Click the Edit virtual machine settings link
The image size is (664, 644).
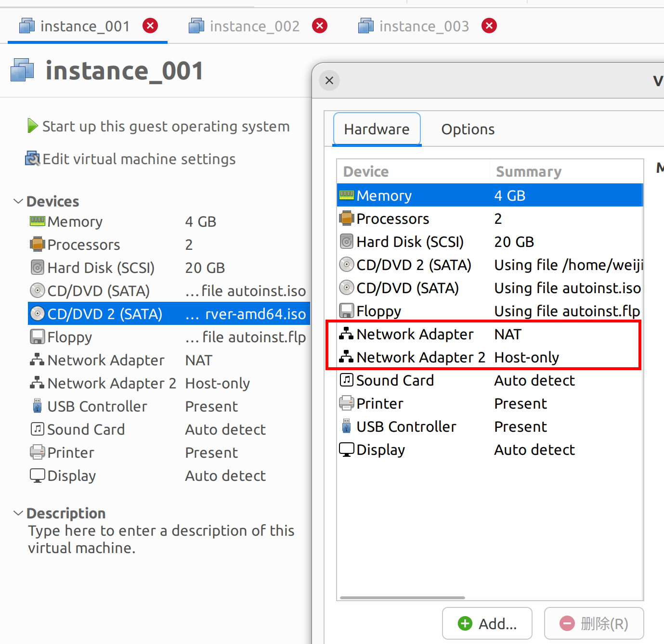pyautogui.click(x=139, y=159)
